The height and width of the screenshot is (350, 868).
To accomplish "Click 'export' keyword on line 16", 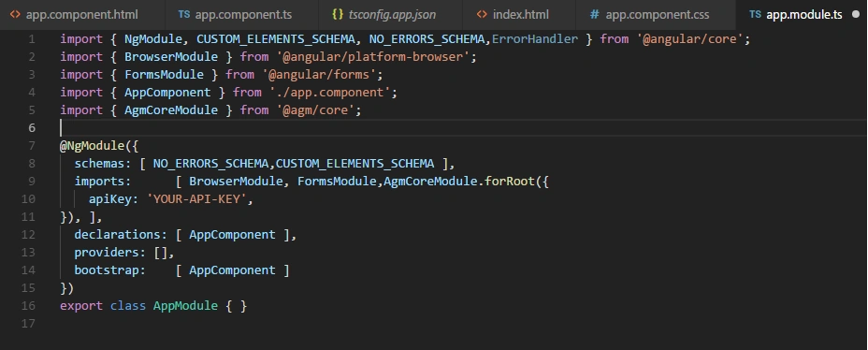I will [81, 305].
